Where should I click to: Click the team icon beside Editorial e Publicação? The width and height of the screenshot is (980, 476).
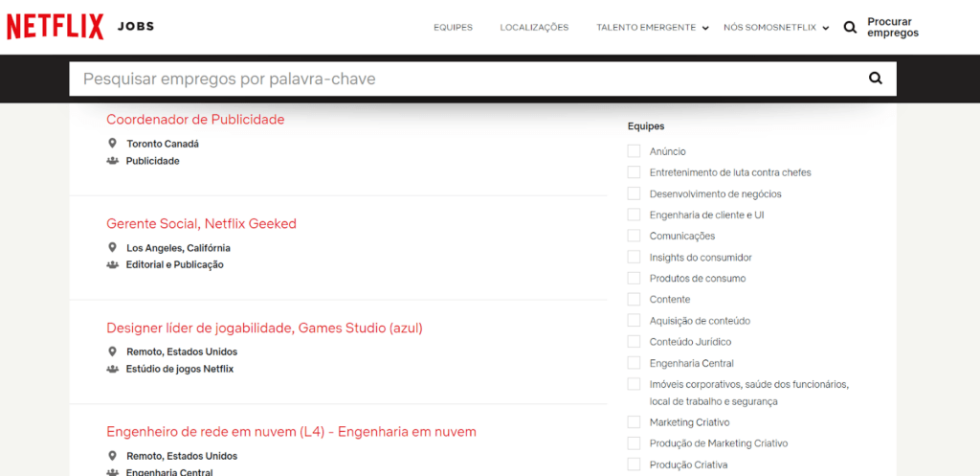coord(113,264)
